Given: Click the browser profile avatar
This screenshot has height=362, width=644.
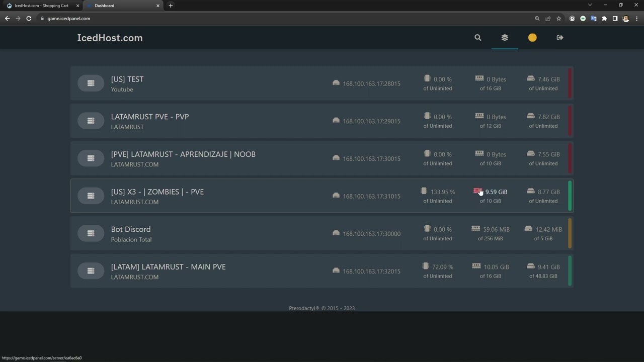Looking at the screenshot, I should (625, 19).
